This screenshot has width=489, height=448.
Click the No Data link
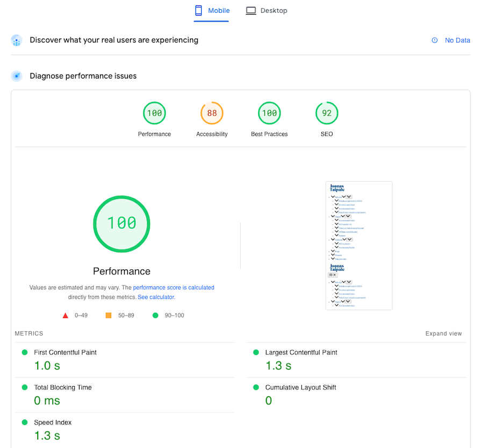[457, 40]
